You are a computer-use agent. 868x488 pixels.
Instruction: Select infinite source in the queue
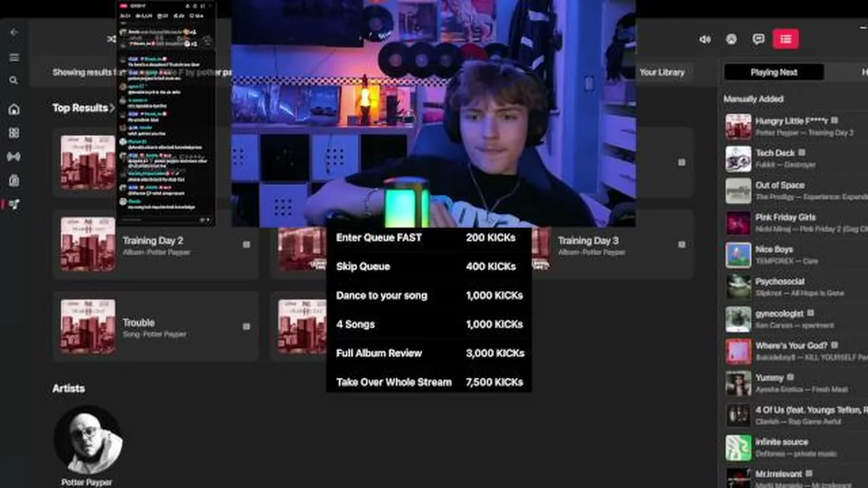795,447
